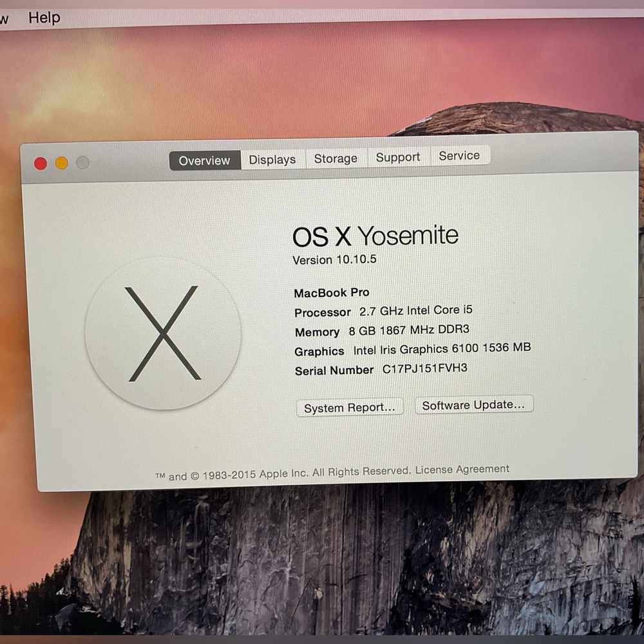
Task: Click the Version 10.10.5 text
Action: coord(334,260)
